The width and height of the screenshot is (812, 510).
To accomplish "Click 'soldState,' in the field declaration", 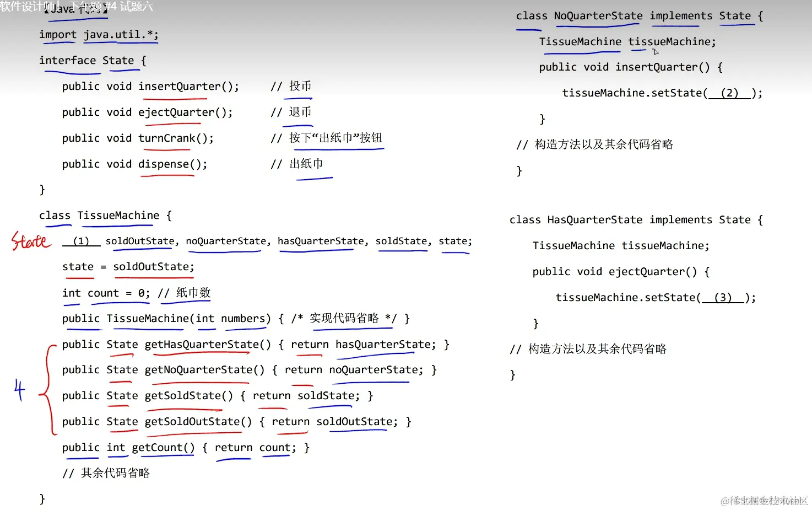I will (403, 241).
